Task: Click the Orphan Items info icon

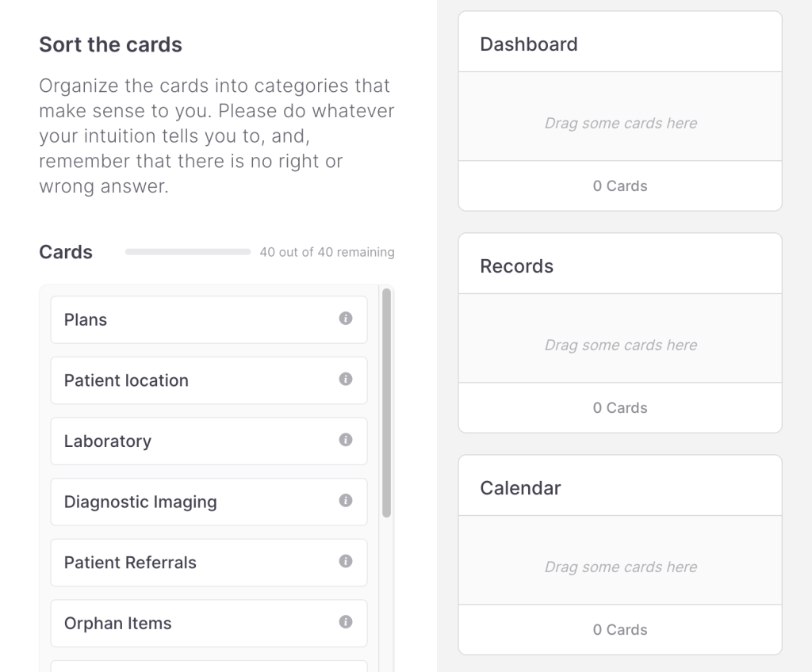Action: (346, 622)
